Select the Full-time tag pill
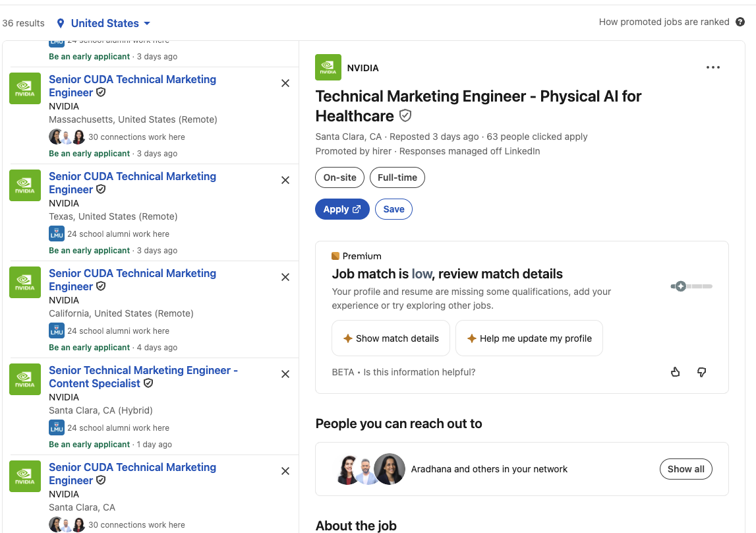The image size is (756, 533). point(397,177)
